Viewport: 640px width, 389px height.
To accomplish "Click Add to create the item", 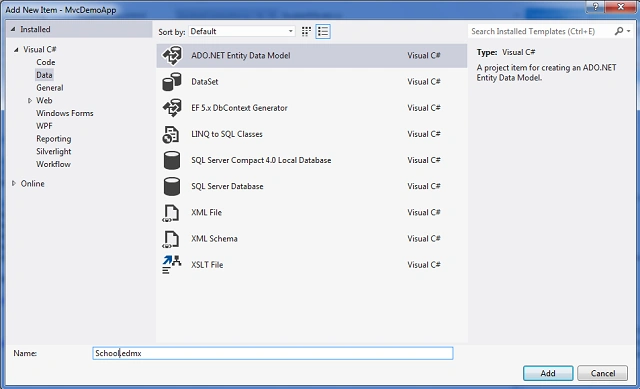I will [548, 373].
